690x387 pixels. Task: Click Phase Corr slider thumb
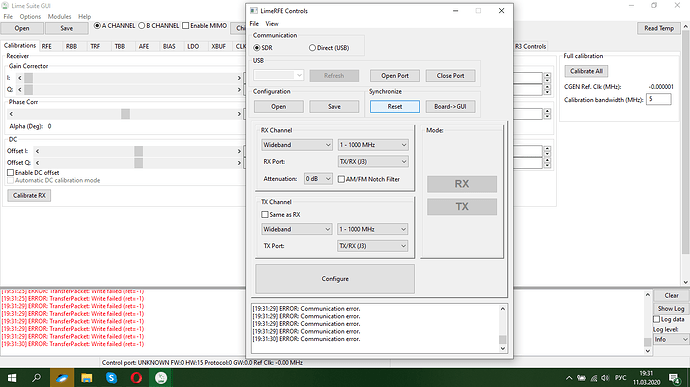[x=125, y=114]
